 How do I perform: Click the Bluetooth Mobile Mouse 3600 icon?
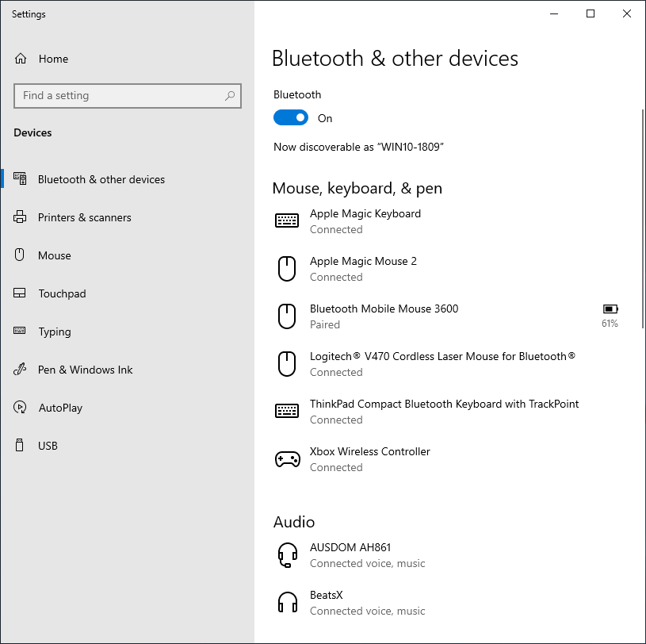287,316
